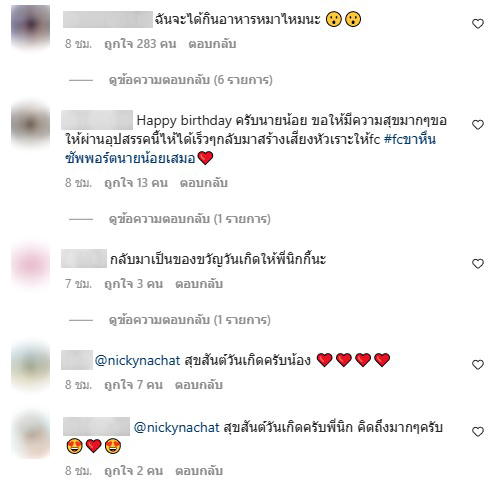Viewport: 496px width, 487px height.
Task: Reply to the comment with 3 likes
Action: 199,284
